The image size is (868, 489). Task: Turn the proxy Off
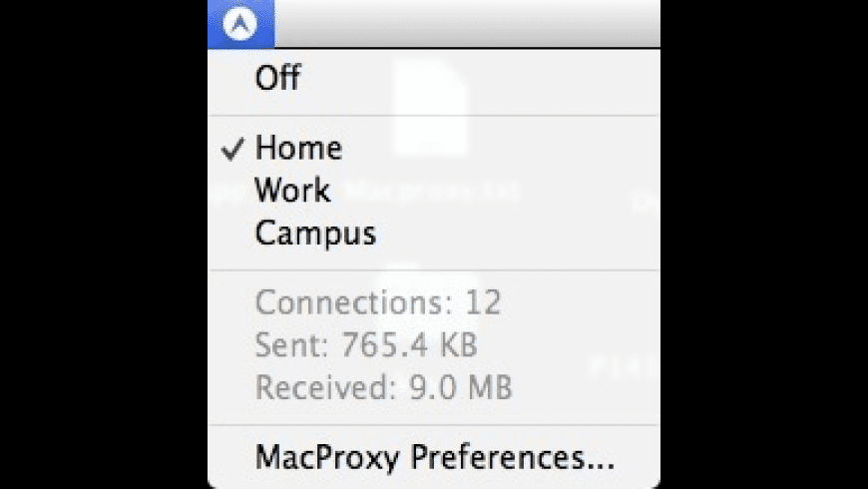(x=277, y=78)
